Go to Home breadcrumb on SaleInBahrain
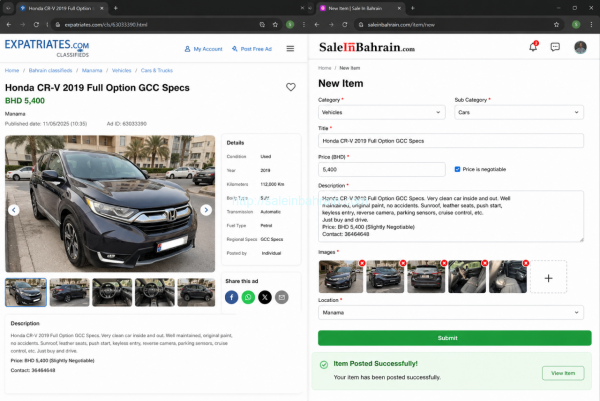The width and height of the screenshot is (600, 401). 324,68
